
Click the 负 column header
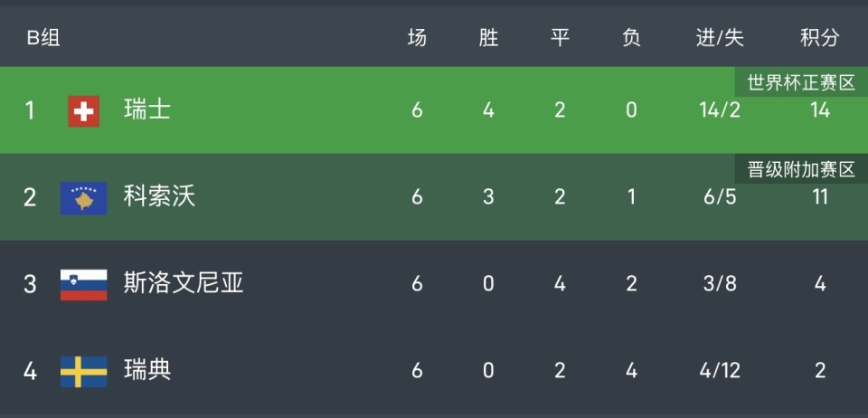click(631, 38)
